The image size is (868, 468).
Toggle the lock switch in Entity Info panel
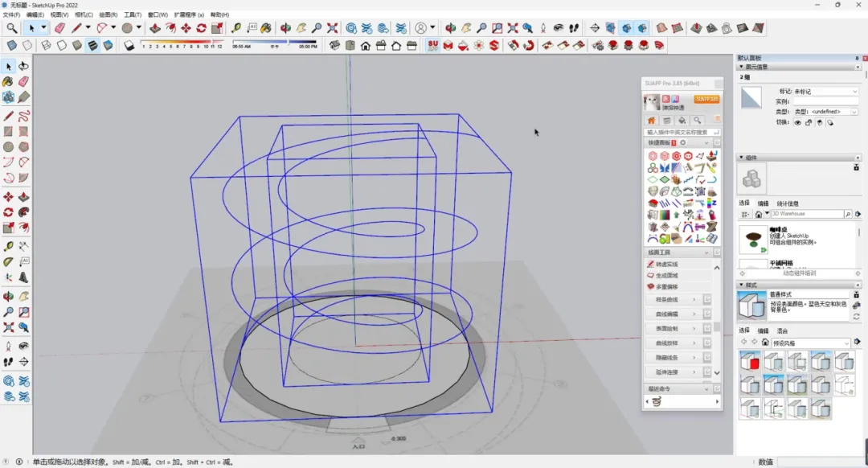pyautogui.click(x=808, y=122)
